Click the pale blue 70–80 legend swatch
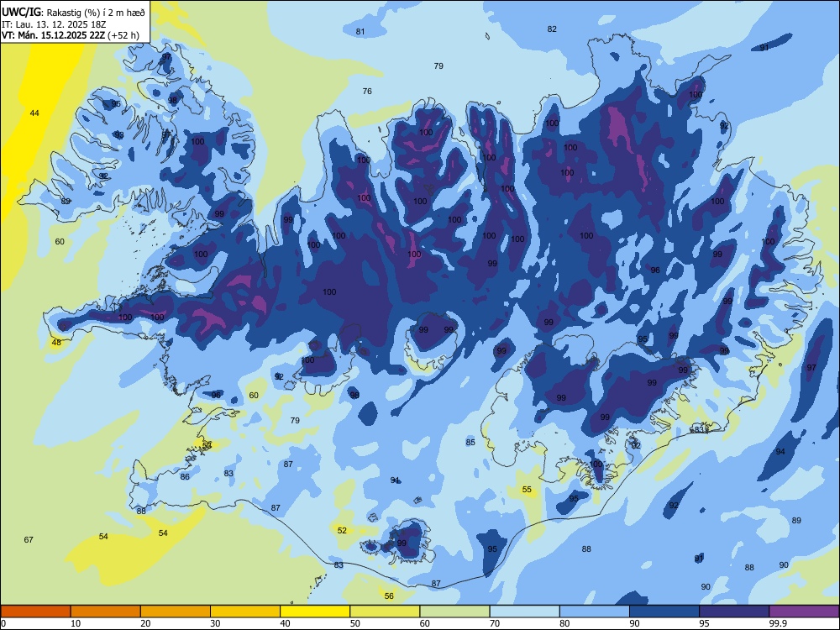 [x=525, y=612]
